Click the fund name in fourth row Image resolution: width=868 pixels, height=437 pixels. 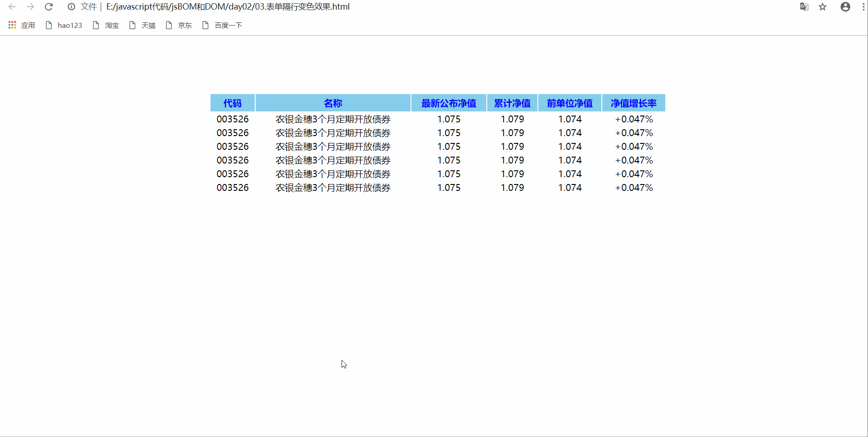pos(333,160)
